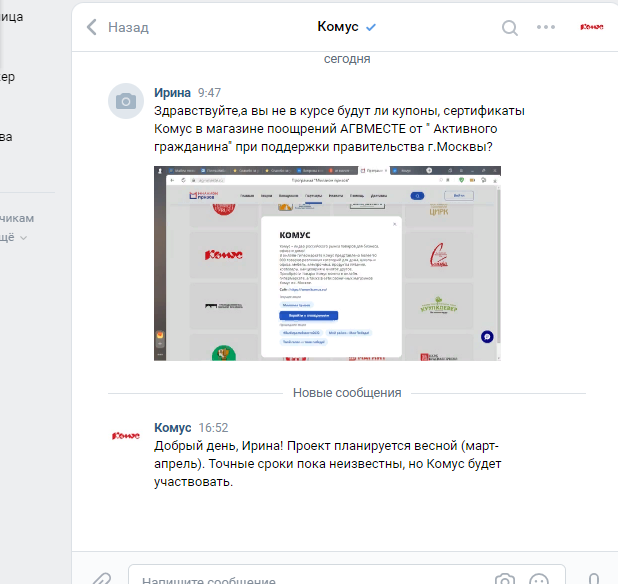Click the 16:52 message timestamp
The height and width of the screenshot is (584, 618).
(x=213, y=428)
